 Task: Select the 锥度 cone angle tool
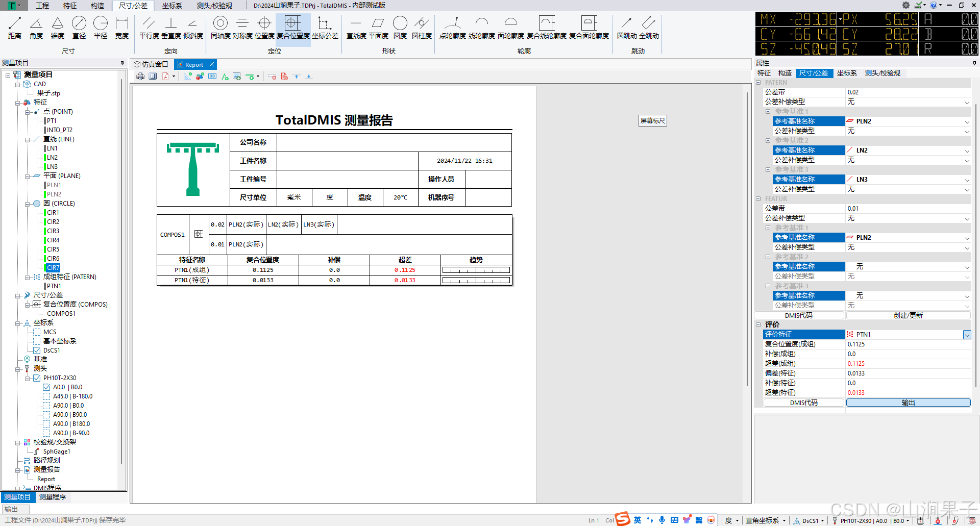click(x=58, y=28)
